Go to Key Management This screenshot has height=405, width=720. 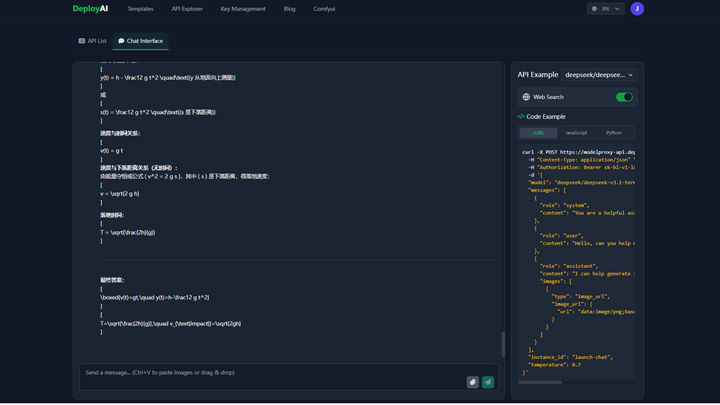(243, 9)
